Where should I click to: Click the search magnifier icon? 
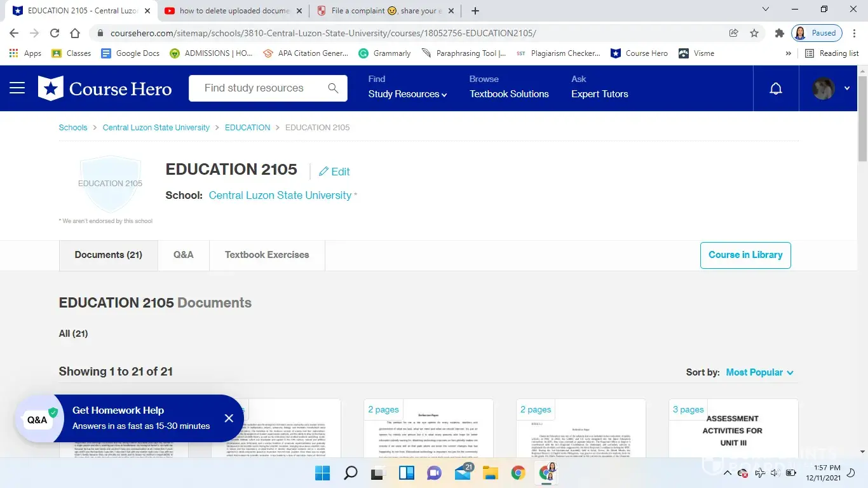[333, 88]
